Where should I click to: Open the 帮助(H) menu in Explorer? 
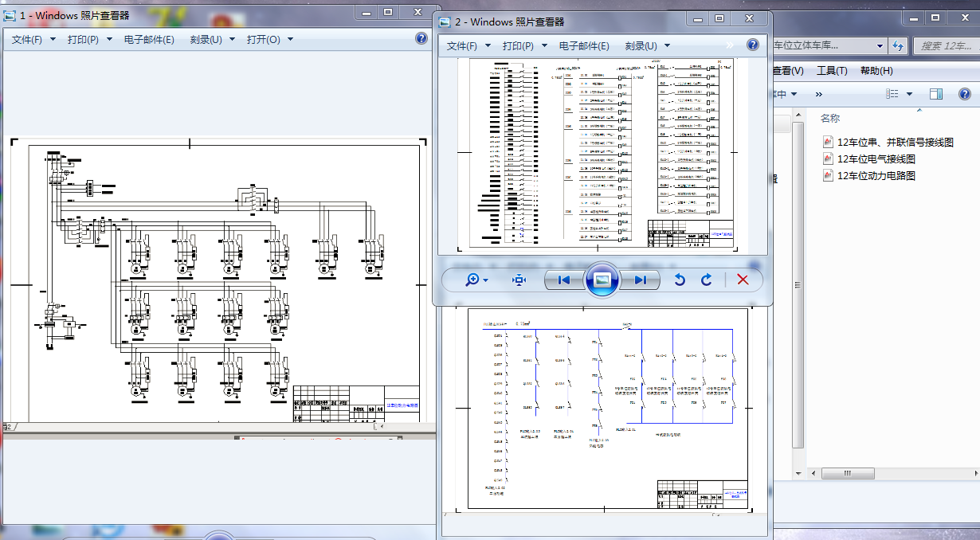[x=876, y=71]
